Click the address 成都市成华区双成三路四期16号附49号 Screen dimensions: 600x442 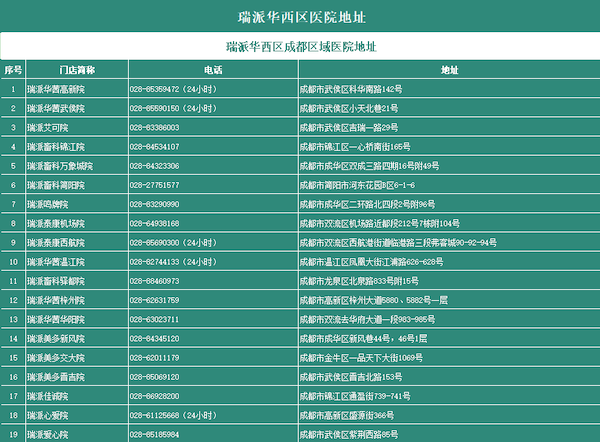tap(370, 166)
